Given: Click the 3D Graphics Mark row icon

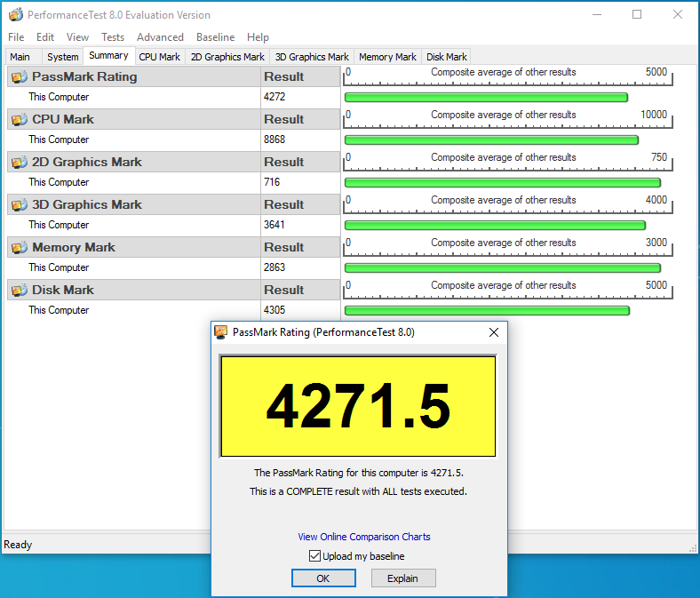Looking at the screenshot, I should [x=20, y=204].
